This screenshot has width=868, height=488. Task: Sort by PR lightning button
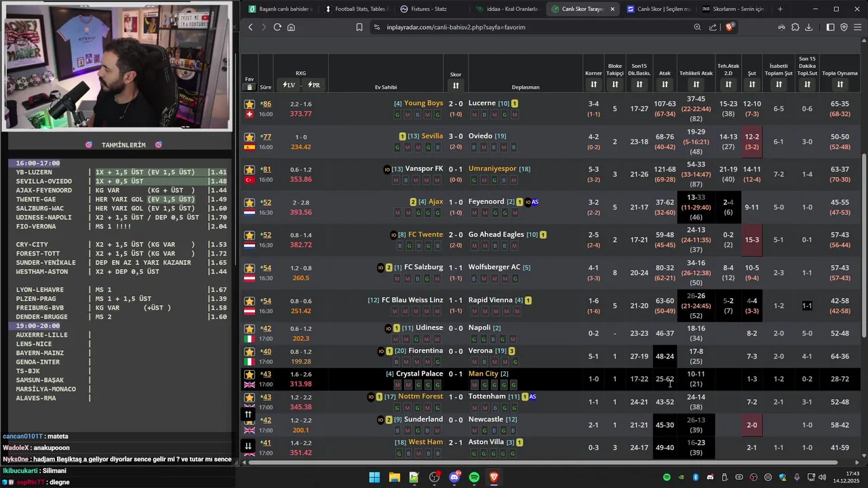(314, 85)
